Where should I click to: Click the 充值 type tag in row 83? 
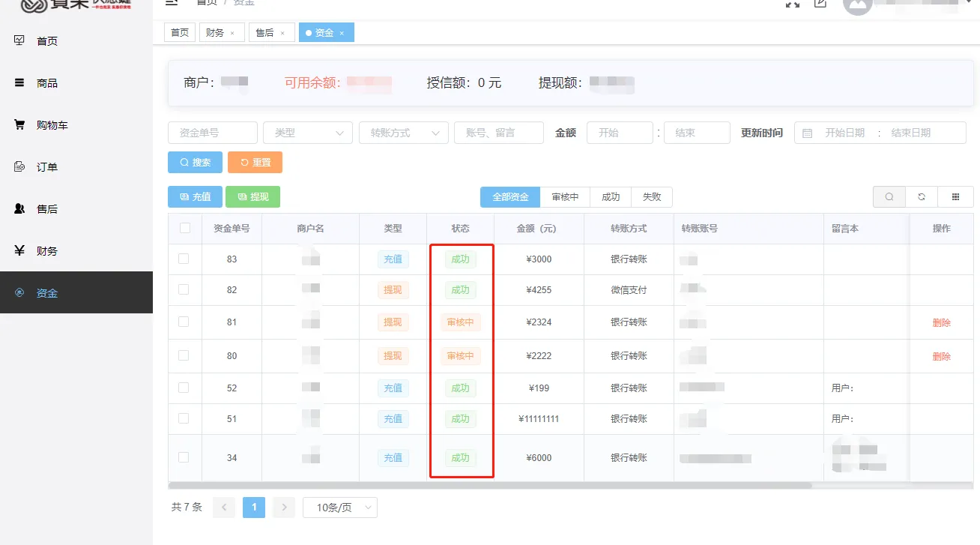pos(393,259)
